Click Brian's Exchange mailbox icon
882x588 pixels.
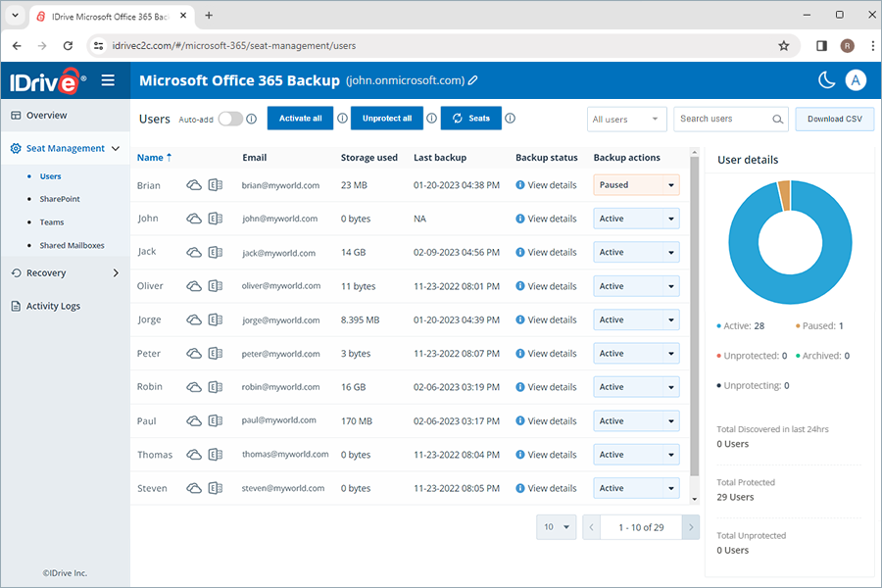[216, 185]
